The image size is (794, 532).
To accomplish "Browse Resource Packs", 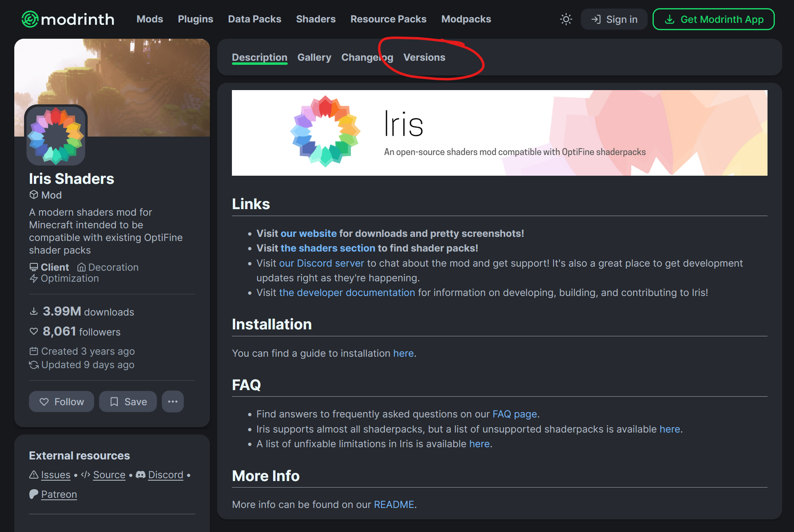I will (388, 19).
